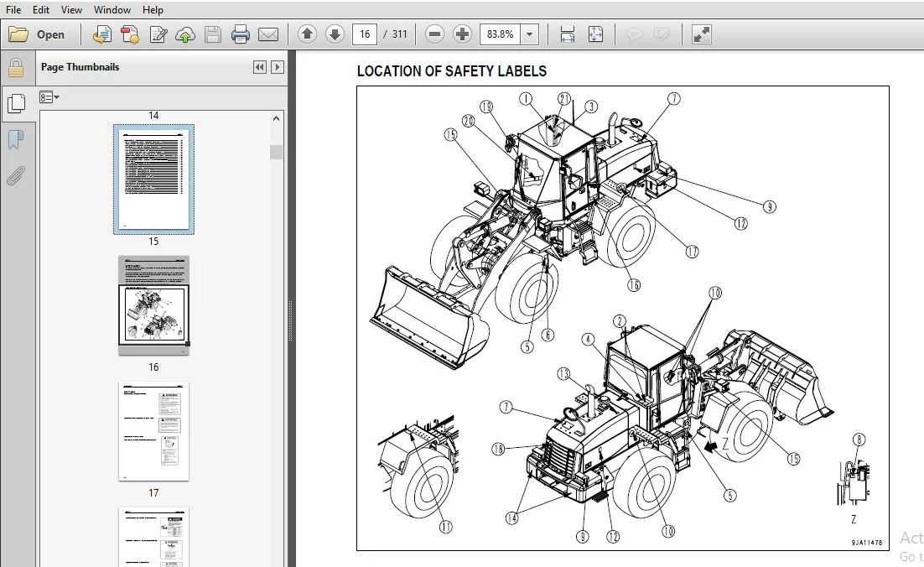Image resolution: width=924 pixels, height=567 pixels.
Task: Click the zoom out minus button
Action: (434, 34)
